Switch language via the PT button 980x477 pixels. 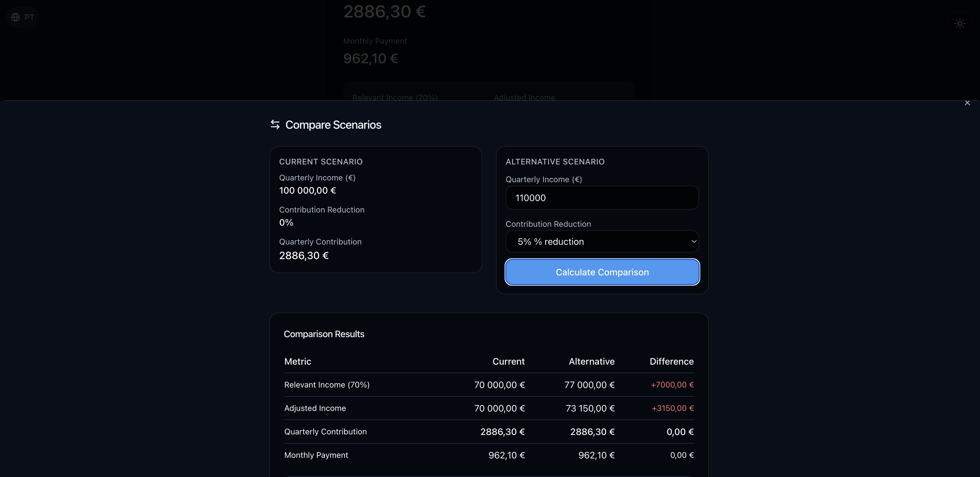(x=23, y=17)
